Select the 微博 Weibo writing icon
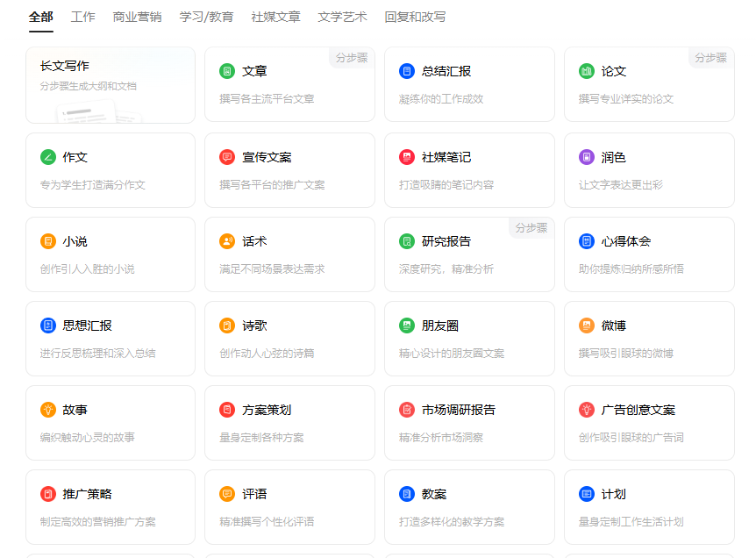This screenshot has height=558, width=756. click(x=586, y=325)
